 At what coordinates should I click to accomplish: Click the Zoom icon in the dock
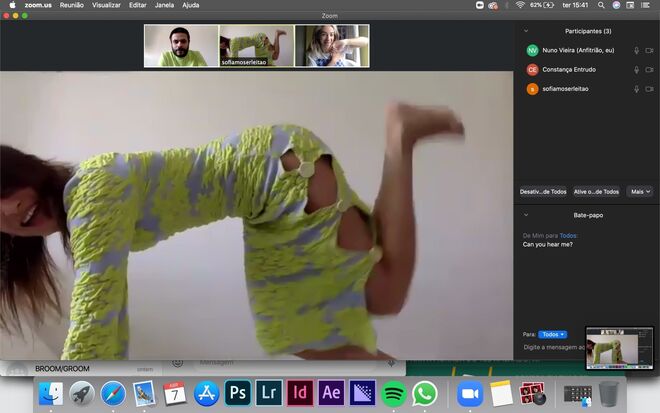[x=470, y=393]
